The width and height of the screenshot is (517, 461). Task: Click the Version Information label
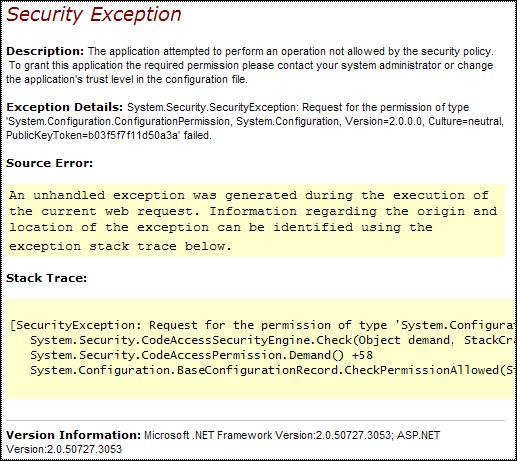(74, 435)
